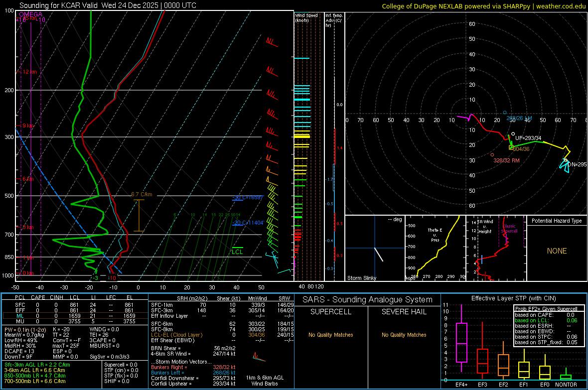This screenshot has width=588, height=390.
Task: Select the SFC parcel row
Action: [75, 305]
